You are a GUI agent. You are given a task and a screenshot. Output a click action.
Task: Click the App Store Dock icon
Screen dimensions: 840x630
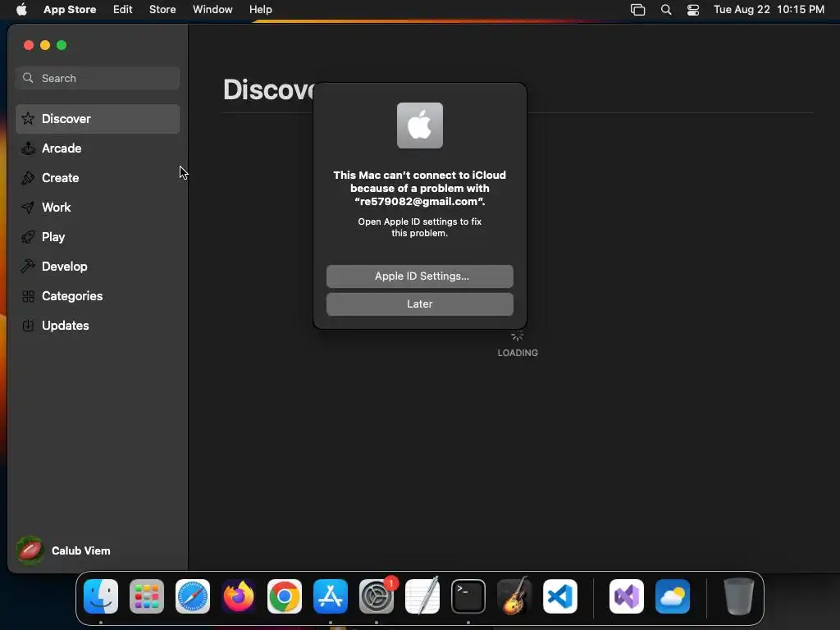(x=331, y=596)
